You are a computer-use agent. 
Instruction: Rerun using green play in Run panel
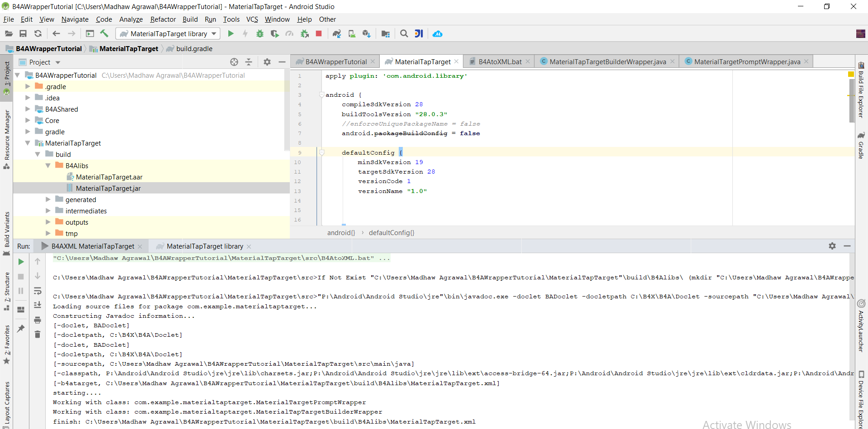coord(21,262)
